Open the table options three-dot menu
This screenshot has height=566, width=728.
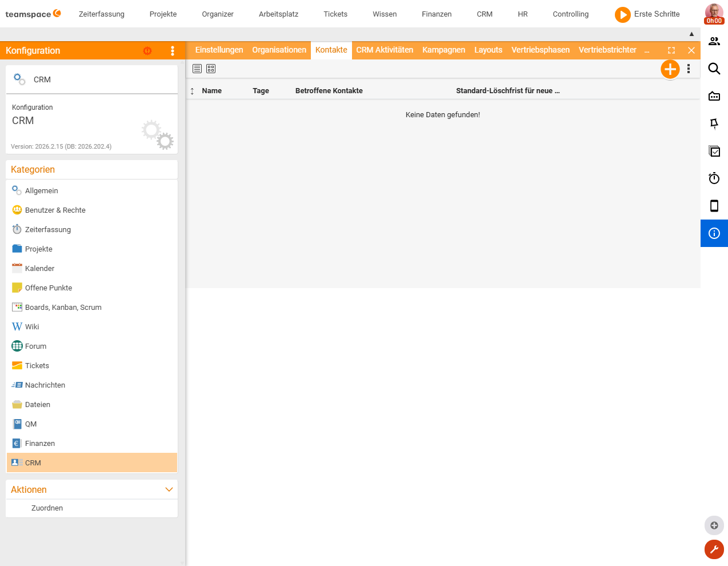pos(689,69)
